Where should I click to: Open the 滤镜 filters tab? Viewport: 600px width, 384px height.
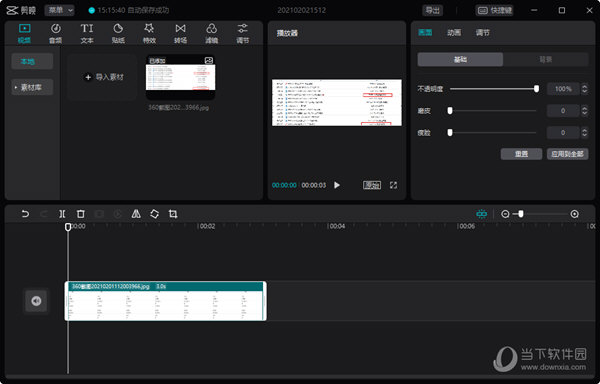click(x=212, y=33)
